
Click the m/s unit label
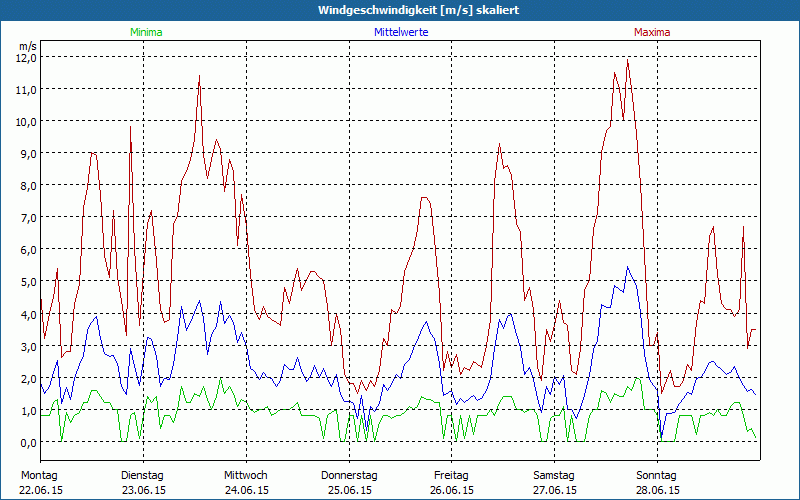pyautogui.click(x=27, y=46)
